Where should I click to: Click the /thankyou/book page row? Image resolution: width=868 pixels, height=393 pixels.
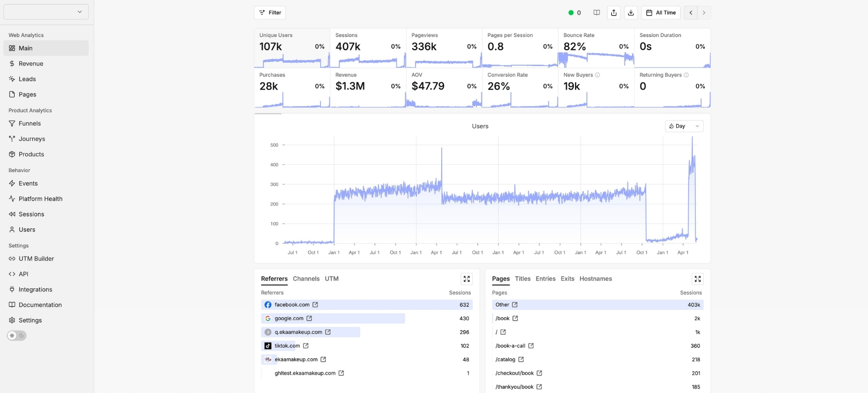click(x=598, y=387)
